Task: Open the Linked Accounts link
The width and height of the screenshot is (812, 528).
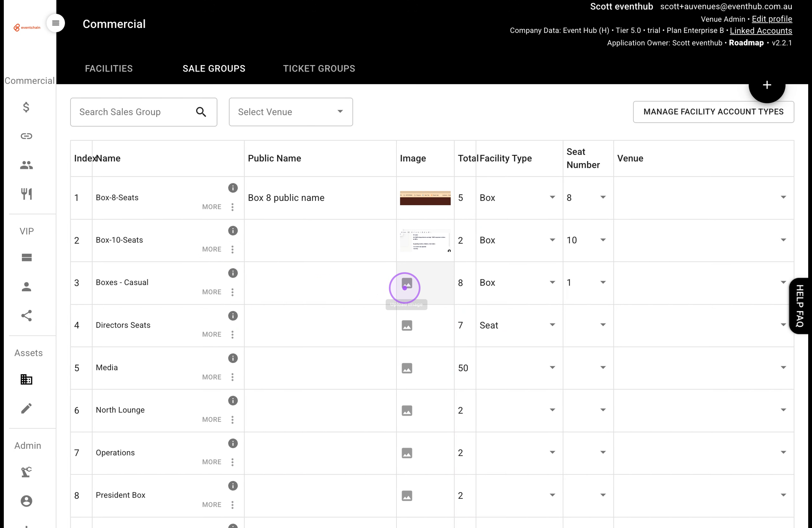Action: click(761, 31)
